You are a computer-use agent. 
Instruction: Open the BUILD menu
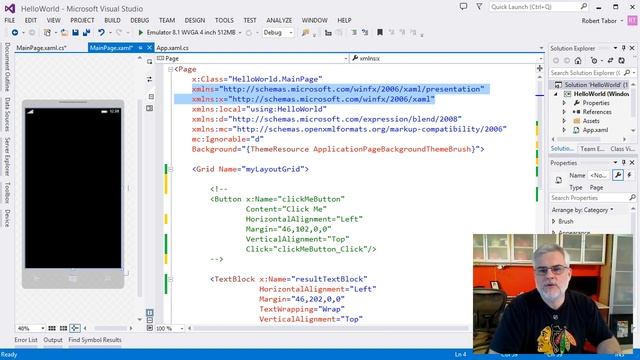pos(112,20)
